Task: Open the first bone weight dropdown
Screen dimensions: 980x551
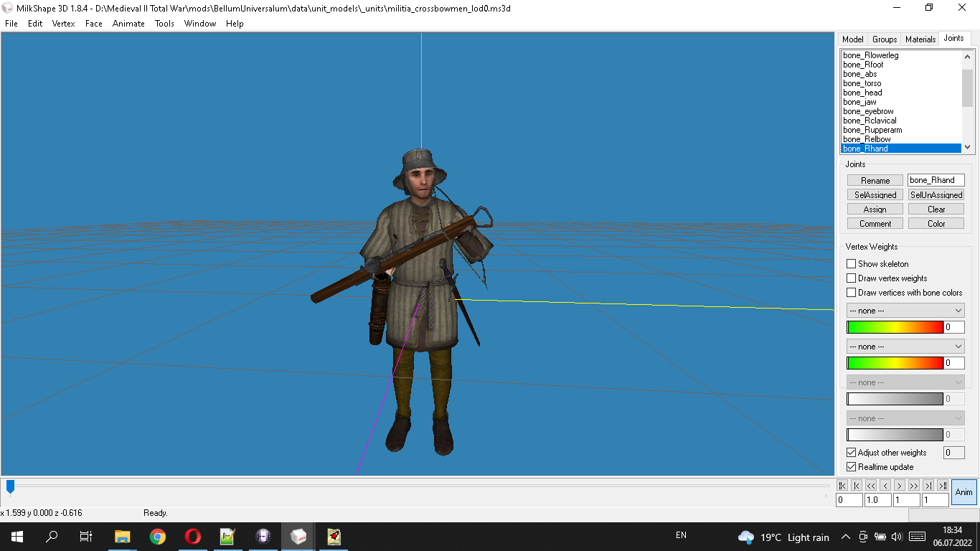Action: click(905, 311)
